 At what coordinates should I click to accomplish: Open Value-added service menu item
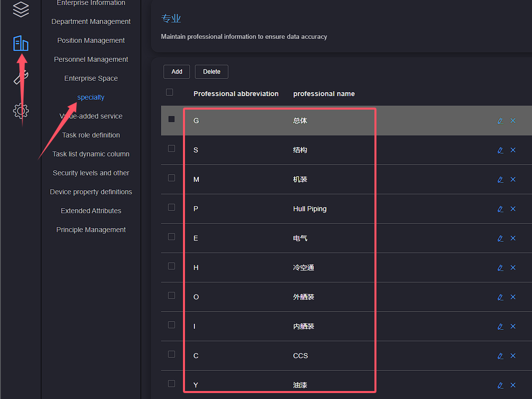click(91, 116)
